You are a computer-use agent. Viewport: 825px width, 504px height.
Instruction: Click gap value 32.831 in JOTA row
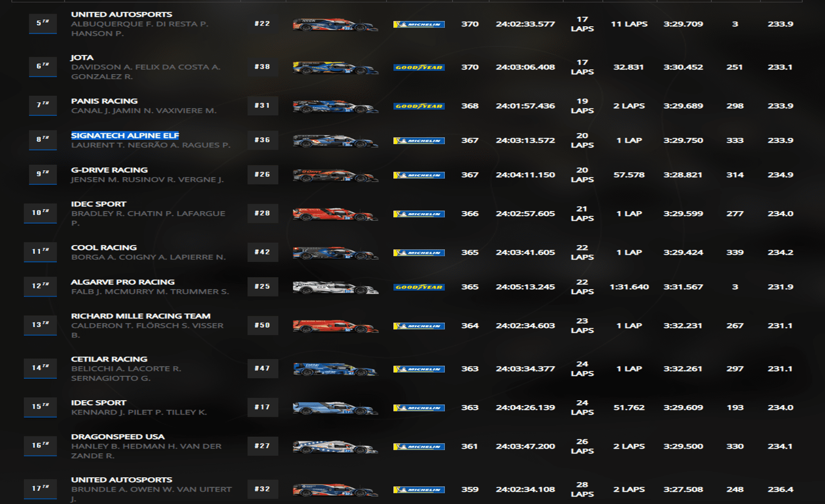point(629,67)
